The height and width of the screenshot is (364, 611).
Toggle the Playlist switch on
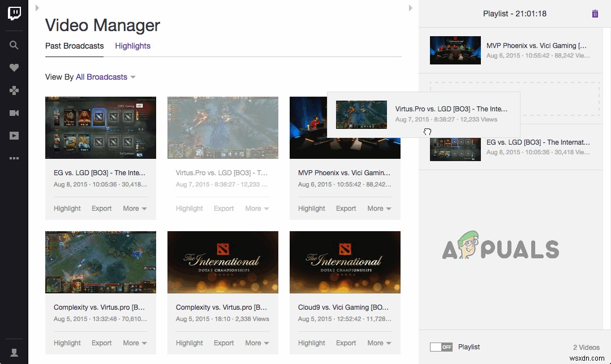[441, 346]
